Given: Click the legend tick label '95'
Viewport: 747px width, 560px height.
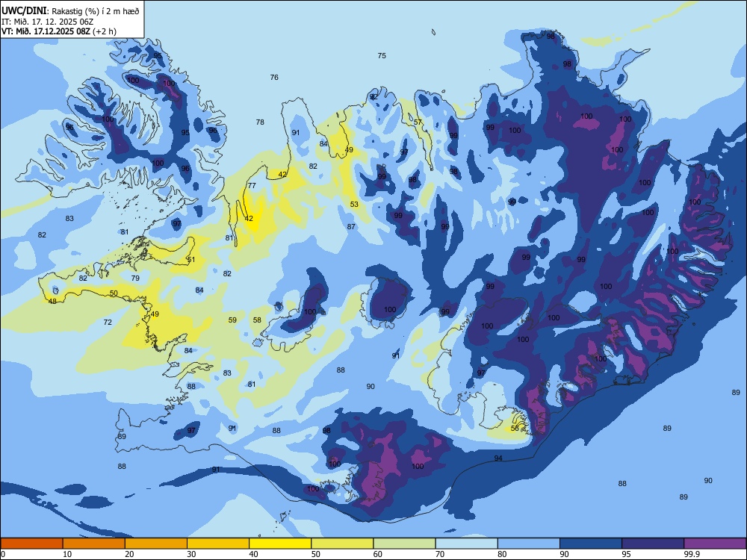Looking at the screenshot, I should [x=627, y=554].
